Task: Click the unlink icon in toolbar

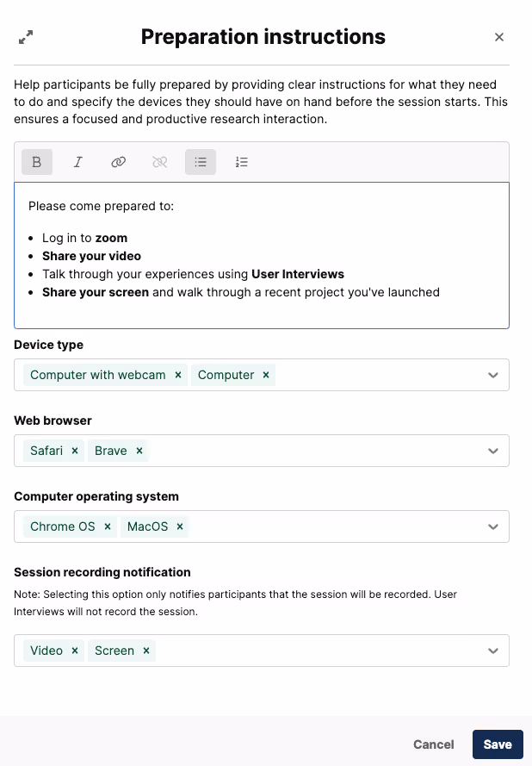Action: [x=159, y=162]
